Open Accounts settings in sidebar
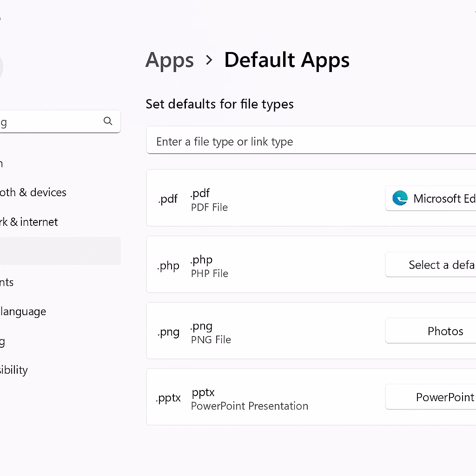476x476 pixels. [7, 282]
